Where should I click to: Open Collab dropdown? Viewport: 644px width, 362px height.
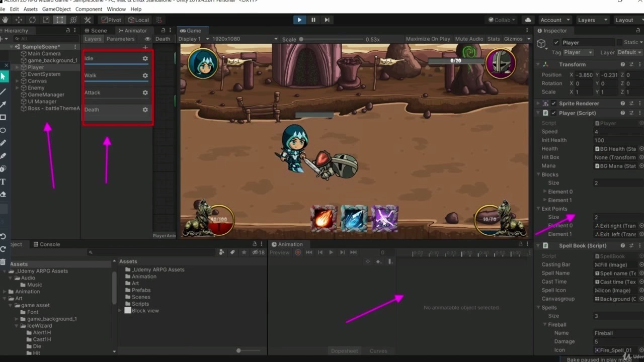502,20
